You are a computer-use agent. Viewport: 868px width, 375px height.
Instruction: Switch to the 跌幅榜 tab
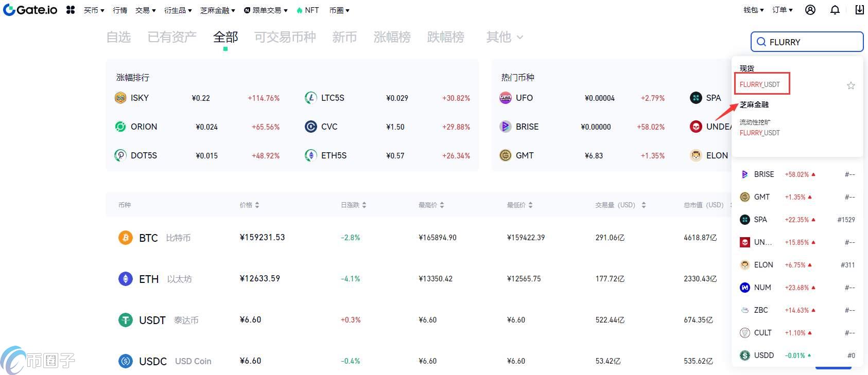click(x=446, y=37)
